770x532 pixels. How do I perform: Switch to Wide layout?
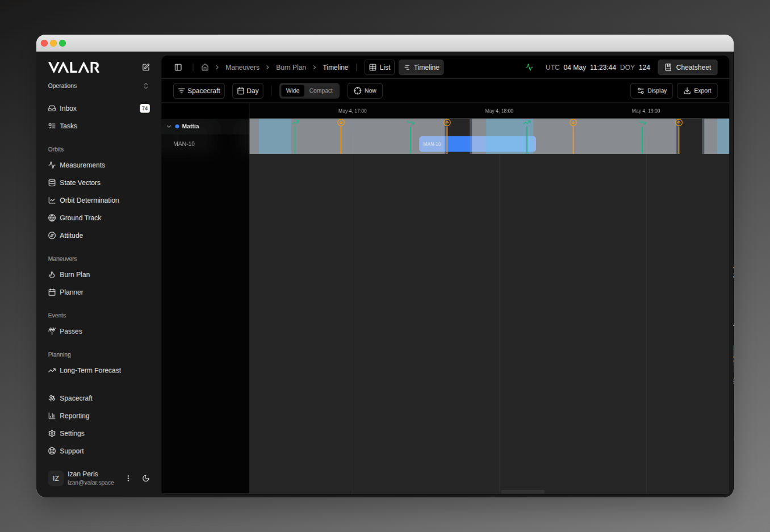point(292,91)
